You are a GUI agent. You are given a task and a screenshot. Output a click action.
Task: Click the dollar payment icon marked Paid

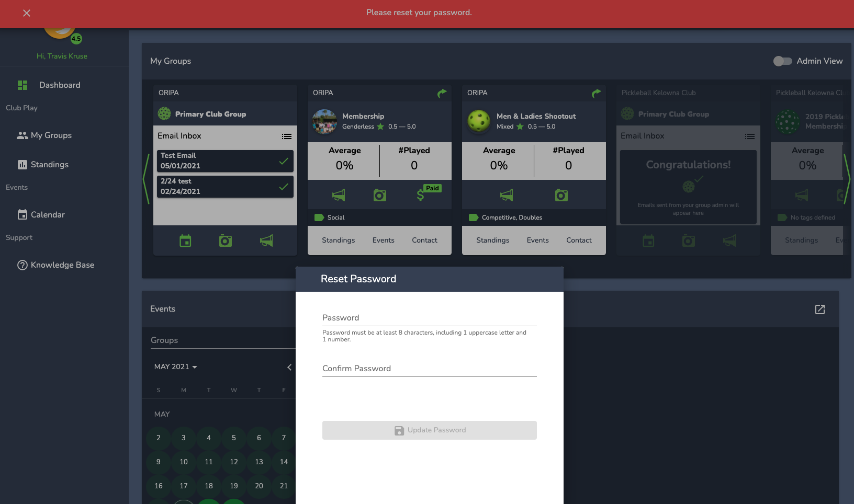click(x=421, y=196)
